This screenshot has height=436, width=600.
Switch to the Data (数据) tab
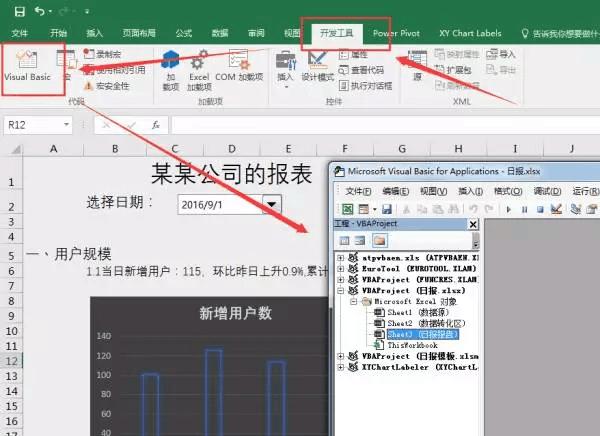click(x=220, y=33)
